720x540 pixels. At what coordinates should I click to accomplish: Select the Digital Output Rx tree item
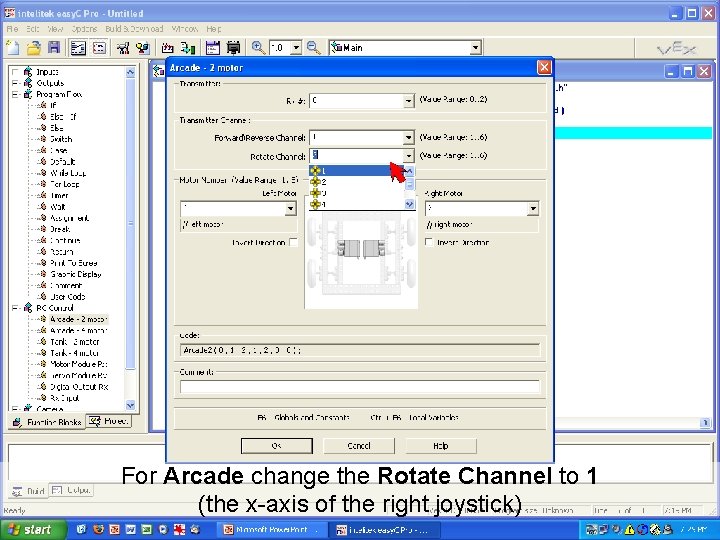click(x=79, y=387)
